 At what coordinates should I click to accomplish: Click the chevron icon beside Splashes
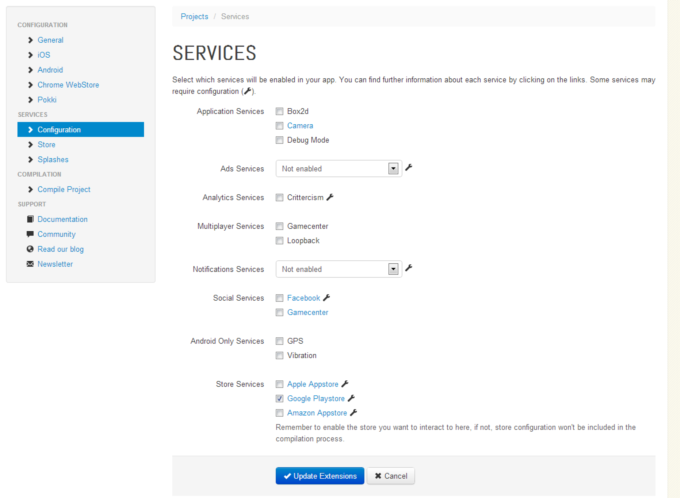pyautogui.click(x=30, y=160)
